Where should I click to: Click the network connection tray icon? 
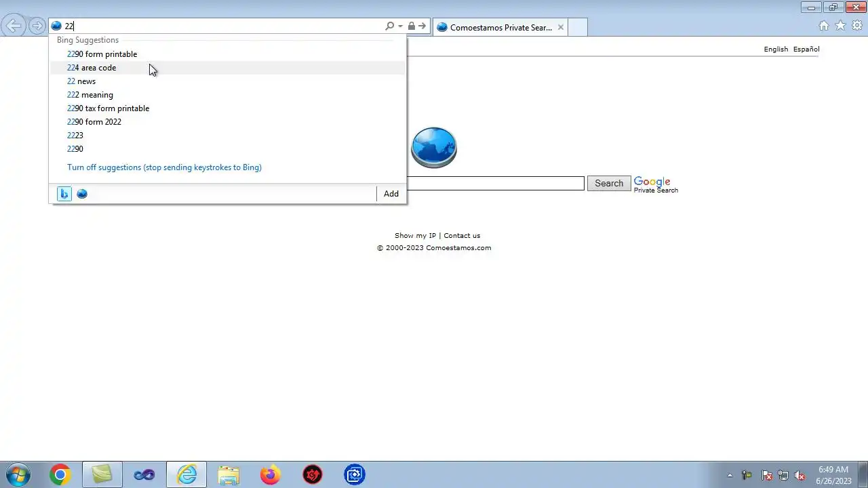pos(783,475)
